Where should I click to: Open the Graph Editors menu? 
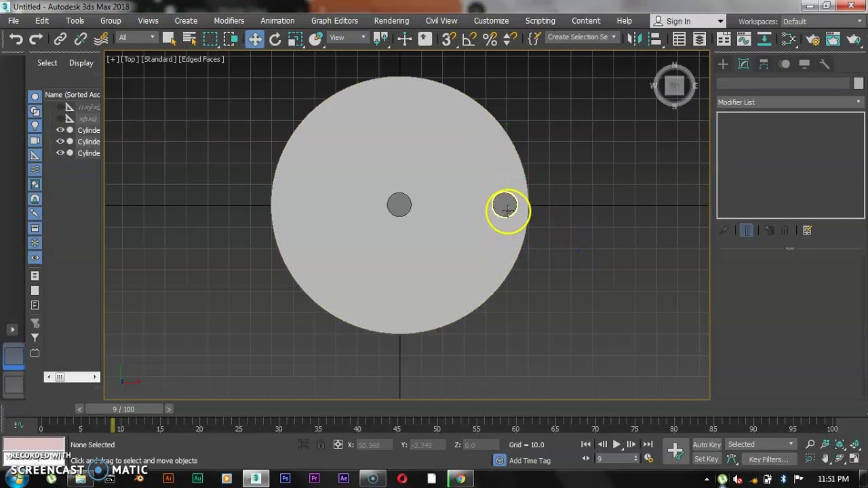click(334, 21)
